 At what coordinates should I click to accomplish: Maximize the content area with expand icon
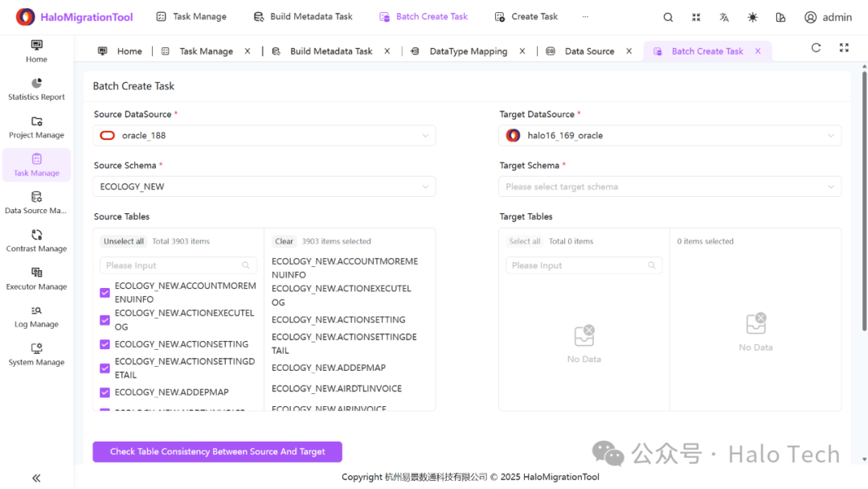(x=844, y=47)
